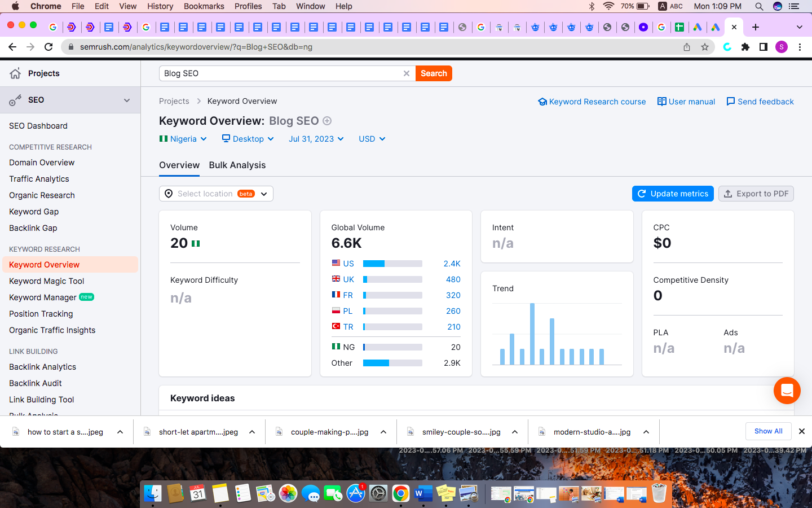Launch Microsoft Word from dock
Image resolution: width=812 pixels, height=508 pixels.
(x=423, y=493)
